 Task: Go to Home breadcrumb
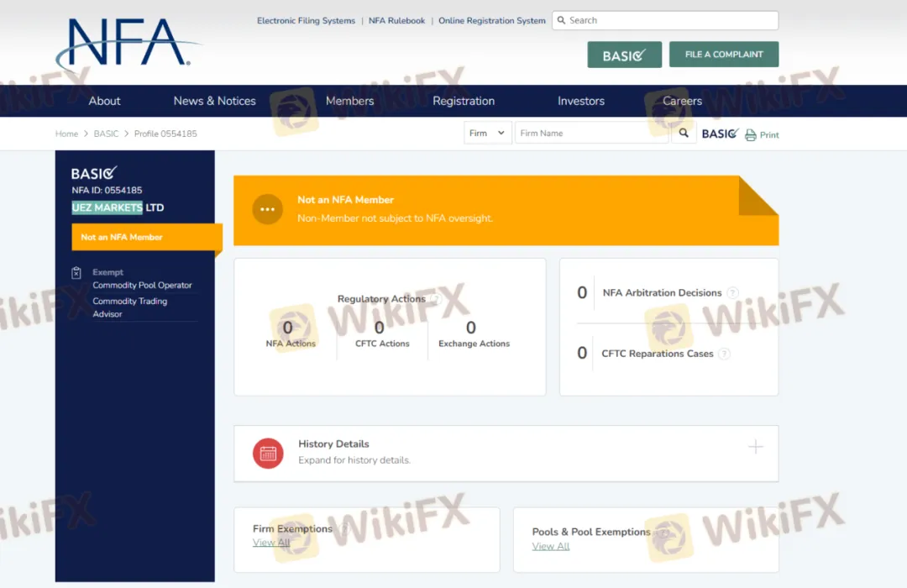click(x=66, y=134)
